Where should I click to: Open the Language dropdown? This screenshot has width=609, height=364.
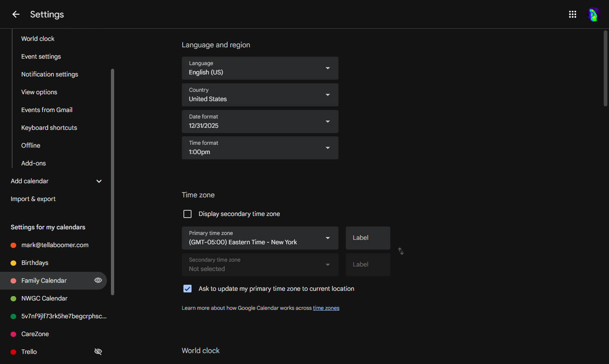coord(260,68)
